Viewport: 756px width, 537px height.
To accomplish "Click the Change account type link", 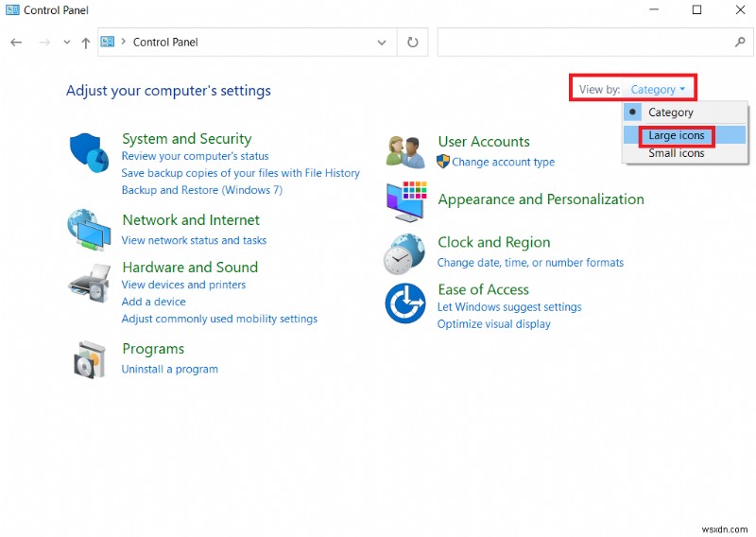I will 503,162.
